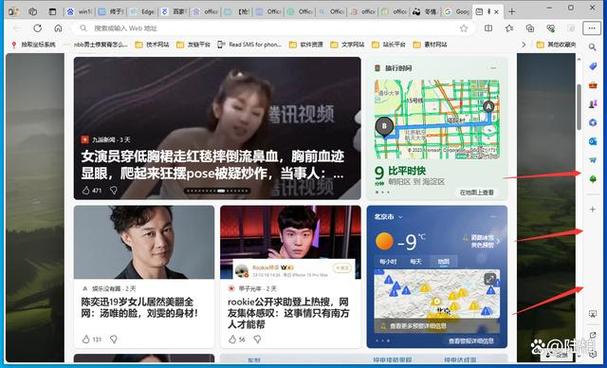Viewport: 607px width, 368px height.
Task: Expand the weather warning map fullscreen icon
Action: tap(490, 278)
